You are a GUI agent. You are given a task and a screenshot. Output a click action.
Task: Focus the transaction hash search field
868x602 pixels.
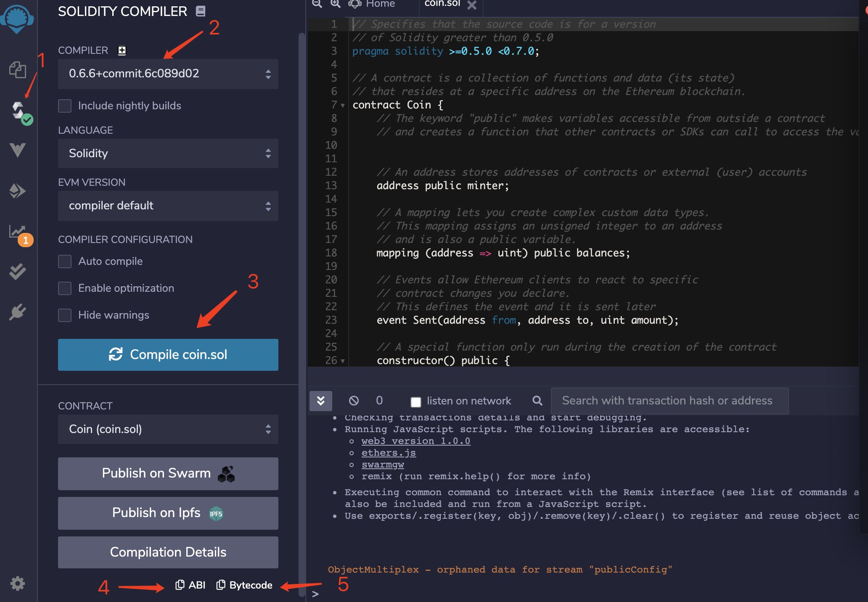[x=669, y=401]
